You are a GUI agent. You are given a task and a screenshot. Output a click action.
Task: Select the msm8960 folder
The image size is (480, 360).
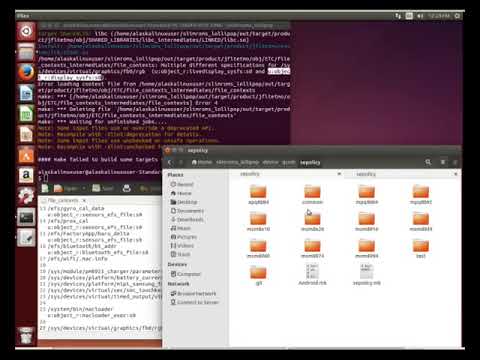coord(258,248)
